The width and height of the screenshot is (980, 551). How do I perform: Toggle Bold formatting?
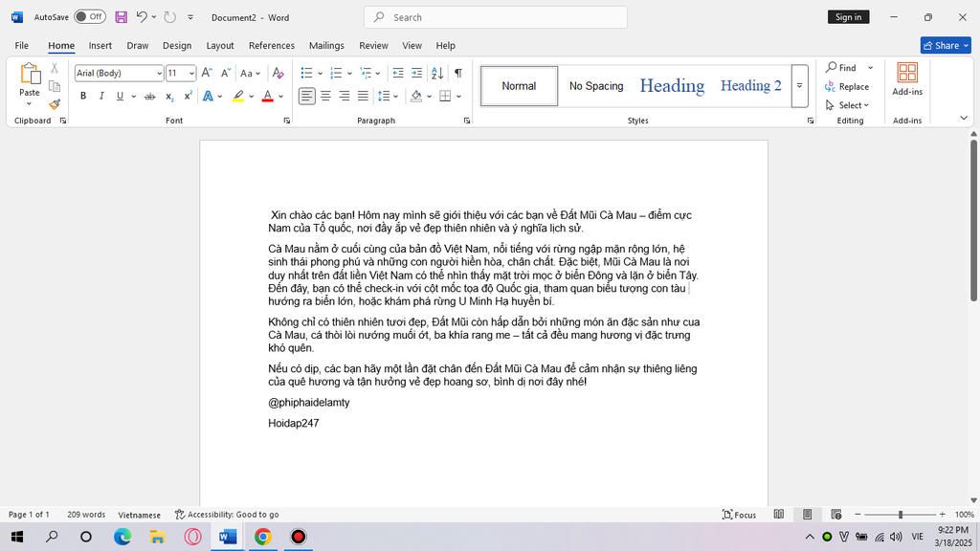(82, 97)
